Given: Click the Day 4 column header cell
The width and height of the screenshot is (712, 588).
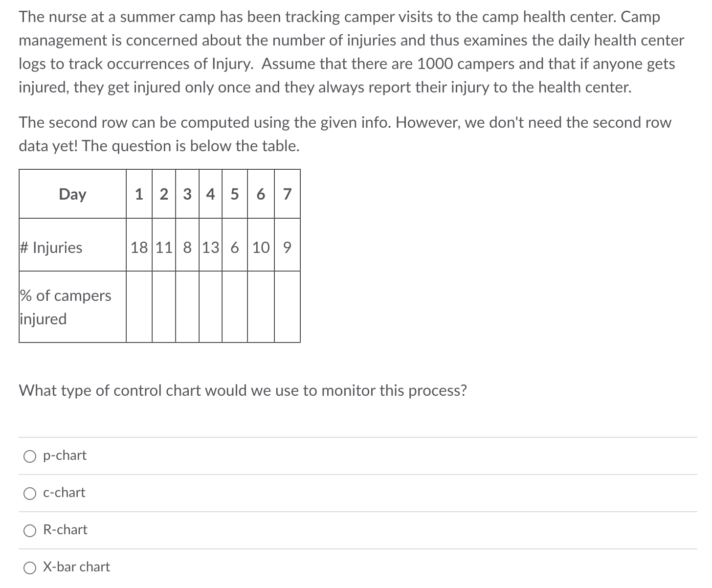Looking at the screenshot, I should click(210, 194).
